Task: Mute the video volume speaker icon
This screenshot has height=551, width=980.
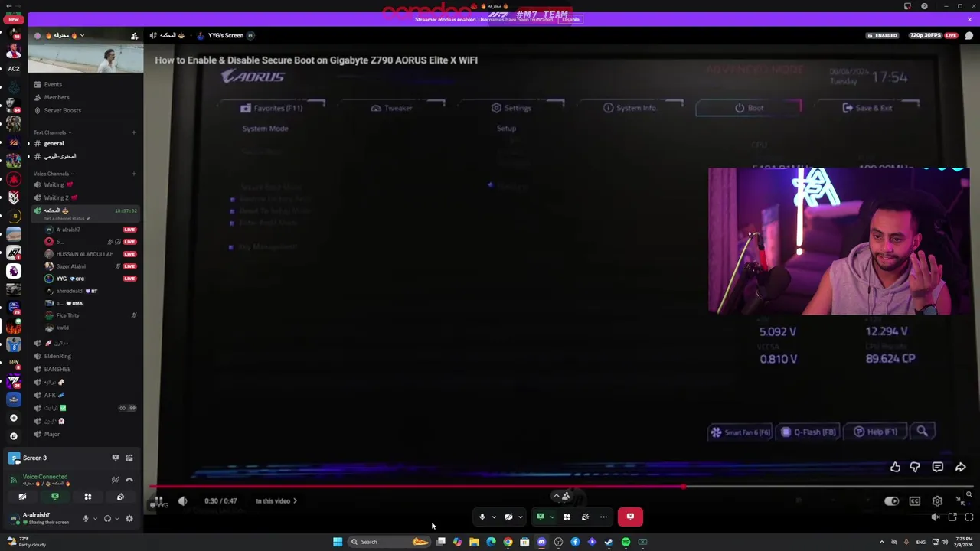Action: (x=182, y=501)
